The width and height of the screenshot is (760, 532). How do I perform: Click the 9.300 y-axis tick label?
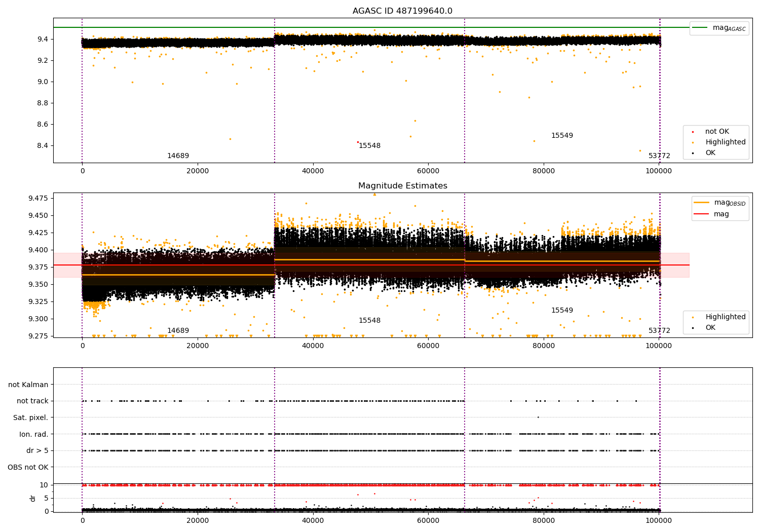pos(39,319)
